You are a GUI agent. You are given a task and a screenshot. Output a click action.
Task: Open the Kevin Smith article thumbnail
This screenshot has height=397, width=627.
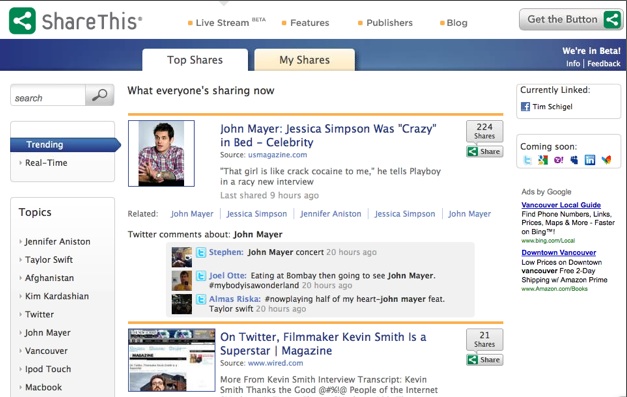[172, 360]
